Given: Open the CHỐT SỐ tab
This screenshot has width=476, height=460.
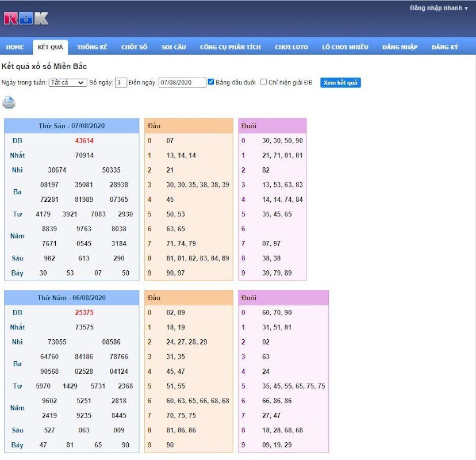Looking at the screenshot, I should (x=135, y=47).
